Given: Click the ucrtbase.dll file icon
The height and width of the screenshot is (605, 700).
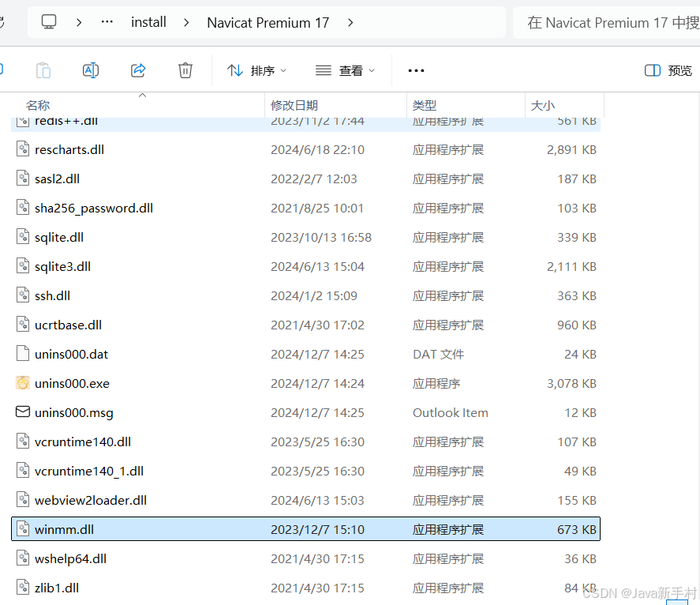Looking at the screenshot, I should 23,324.
